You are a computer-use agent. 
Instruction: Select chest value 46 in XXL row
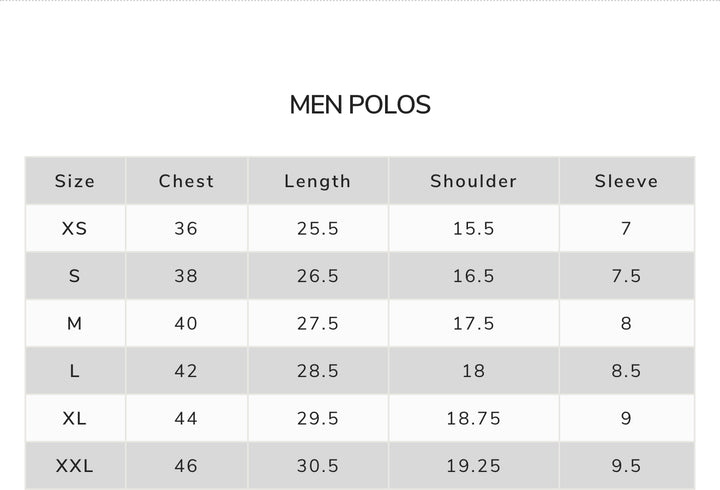[186, 466]
